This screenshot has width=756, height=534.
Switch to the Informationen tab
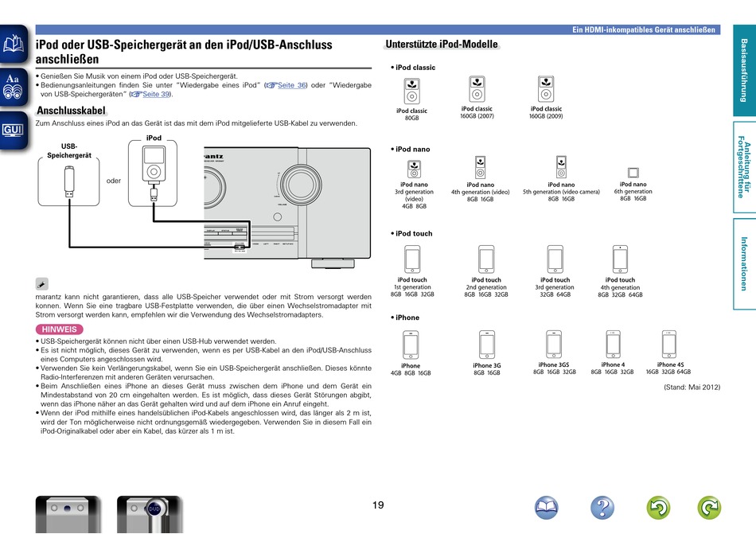(x=744, y=263)
